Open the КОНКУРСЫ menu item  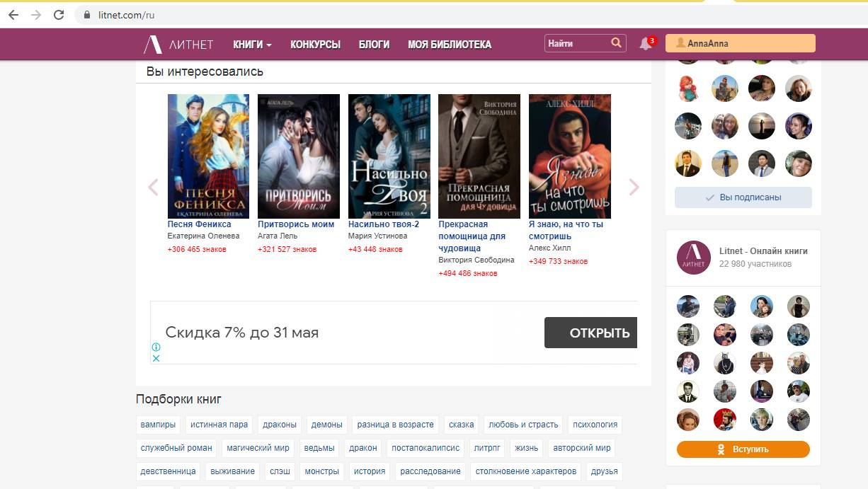coord(315,45)
